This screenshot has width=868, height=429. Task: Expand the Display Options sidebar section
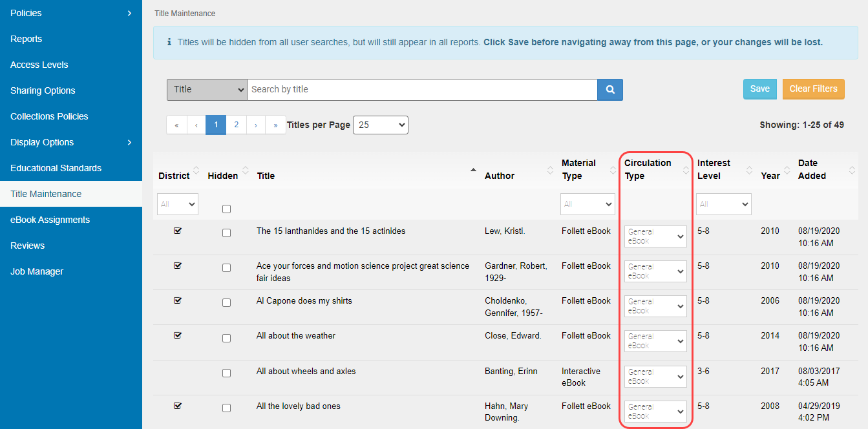click(71, 142)
